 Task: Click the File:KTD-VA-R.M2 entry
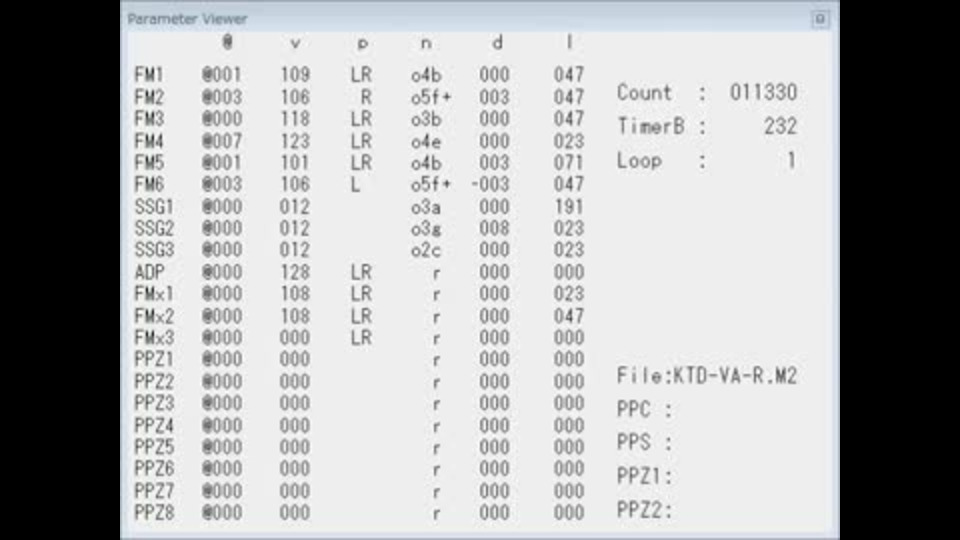707,375
